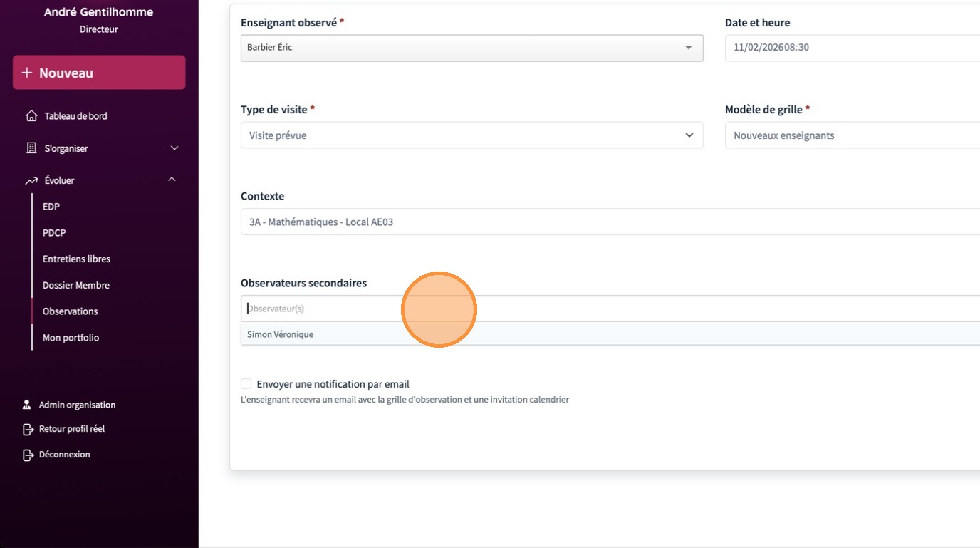Enable the email notification checkbox

[x=246, y=384]
